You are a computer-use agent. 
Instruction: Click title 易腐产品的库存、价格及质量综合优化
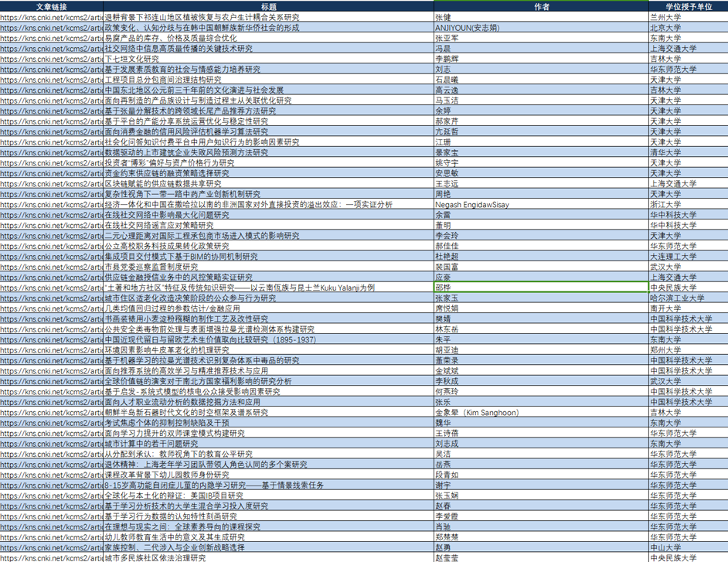(171, 38)
